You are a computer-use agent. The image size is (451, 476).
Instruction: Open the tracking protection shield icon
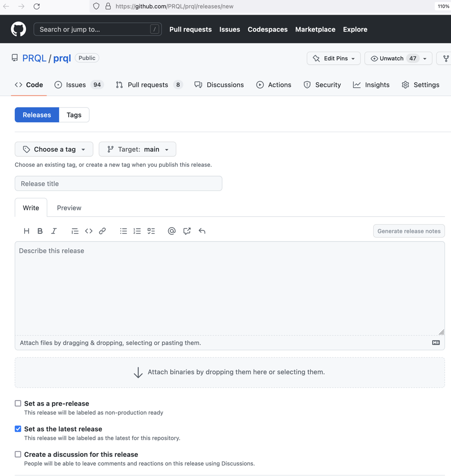(x=96, y=6)
